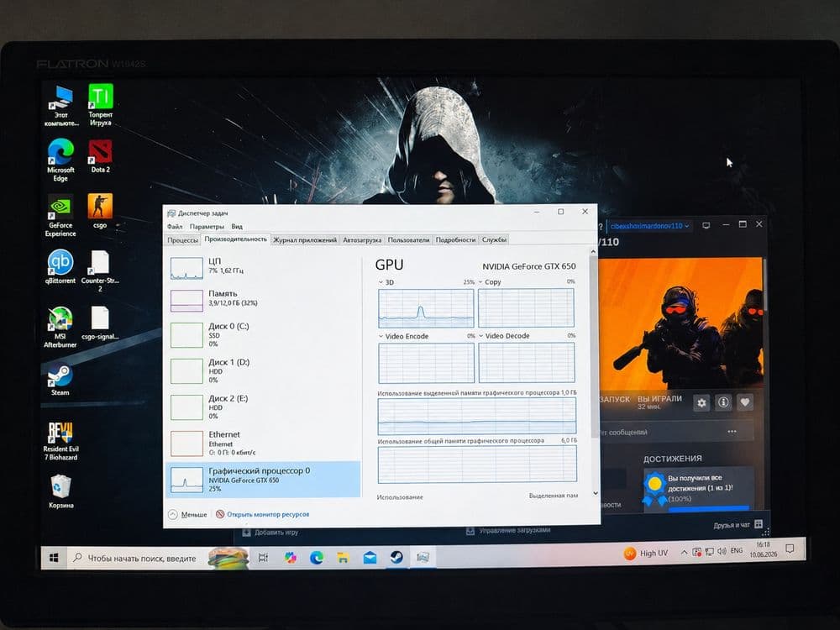Open Task View on the taskbar

click(x=263, y=558)
